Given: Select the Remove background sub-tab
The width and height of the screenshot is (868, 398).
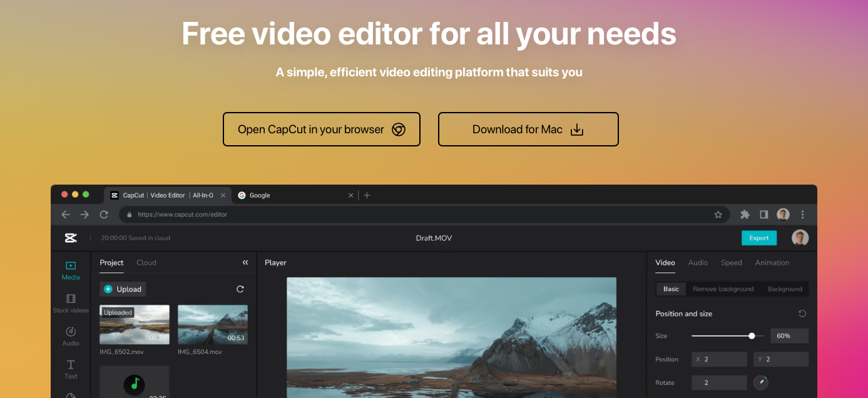Looking at the screenshot, I should click(723, 289).
